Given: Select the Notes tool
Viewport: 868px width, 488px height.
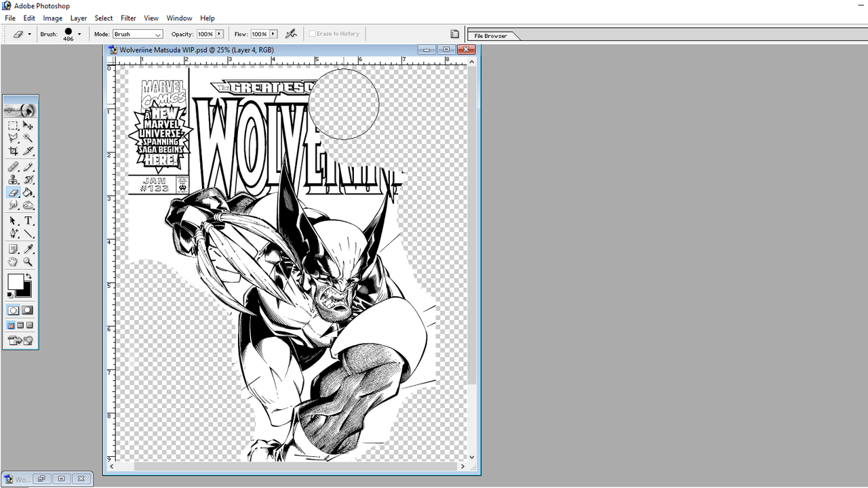Looking at the screenshot, I should 13,249.
